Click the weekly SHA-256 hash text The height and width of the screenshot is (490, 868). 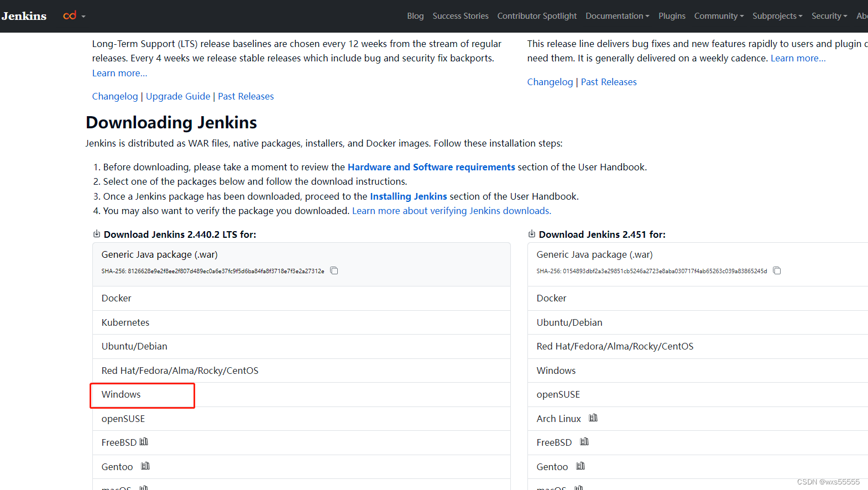point(652,271)
